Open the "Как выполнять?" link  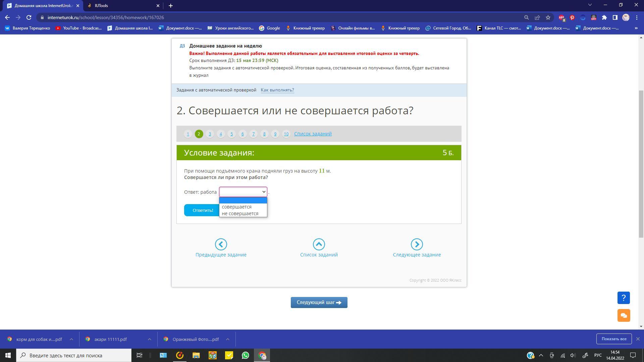[x=277, y=90]
